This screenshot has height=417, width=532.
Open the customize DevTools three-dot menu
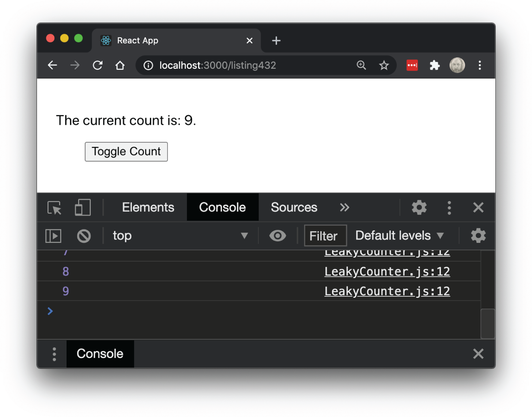click(449, 207)
